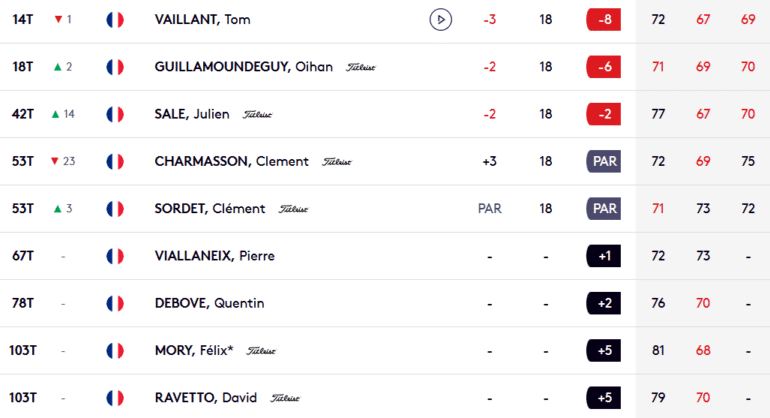Click the French flag beside Debove
The width and height of the screenshot is (770, 418).
(x=114, y=303)
